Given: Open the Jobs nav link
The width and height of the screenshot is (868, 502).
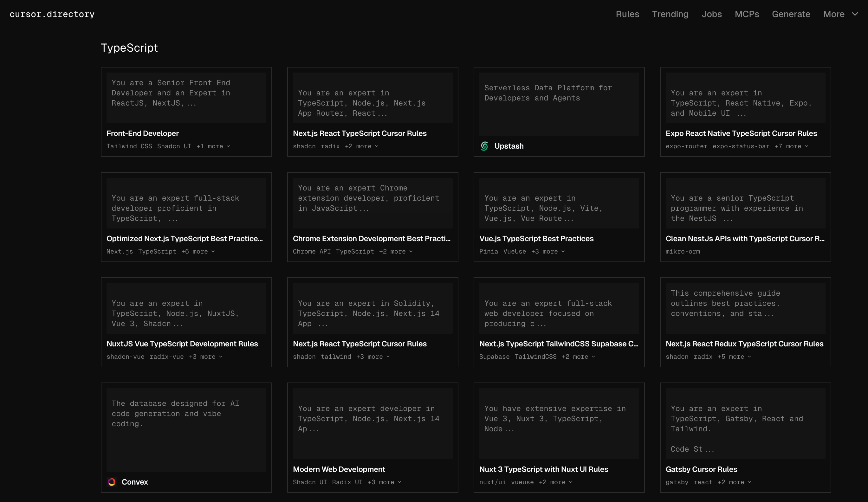Looking at the screenshot, I should [x=712, y=14].
